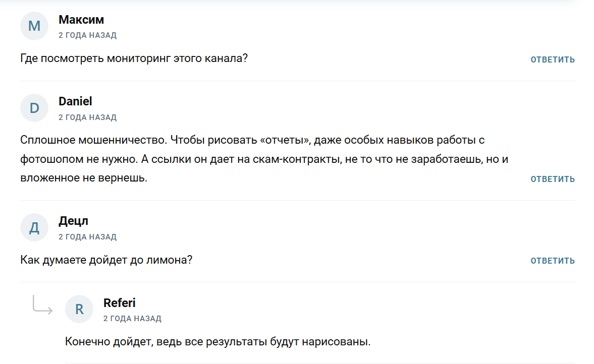Reply to Децл's comment about лимон

point(552,261)
